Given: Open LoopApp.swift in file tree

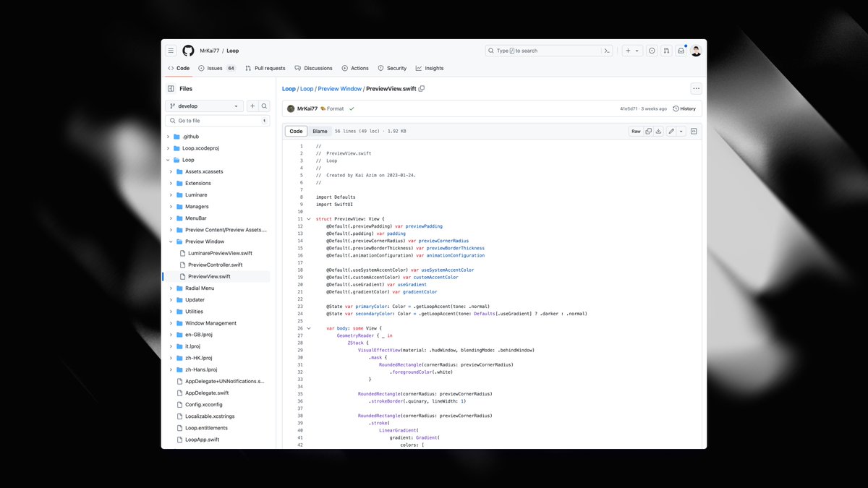Looking at the screenshot, I should click(x=202, y=440).
